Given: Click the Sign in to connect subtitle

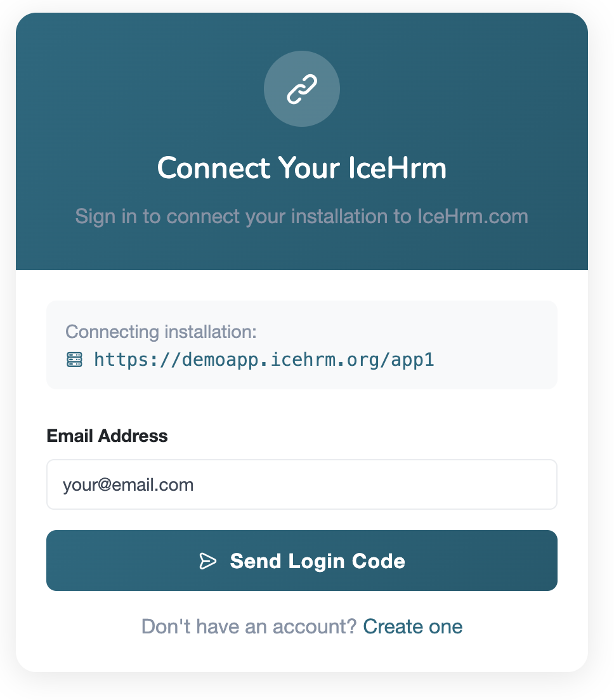Looking at the screenshot, I should pyautogui.click(x=302, y=216).
